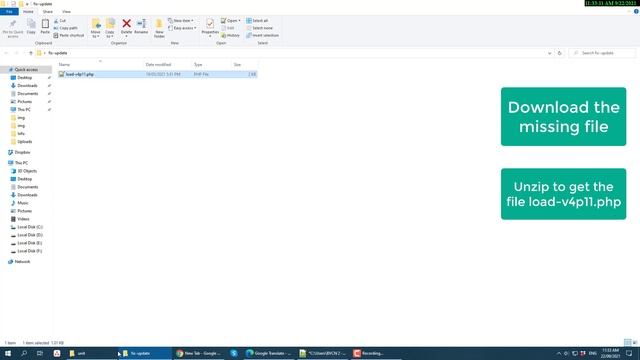Open the Music folder in sidebar
640x360 pixels.
pyautogui.click(x=23, y=203)
